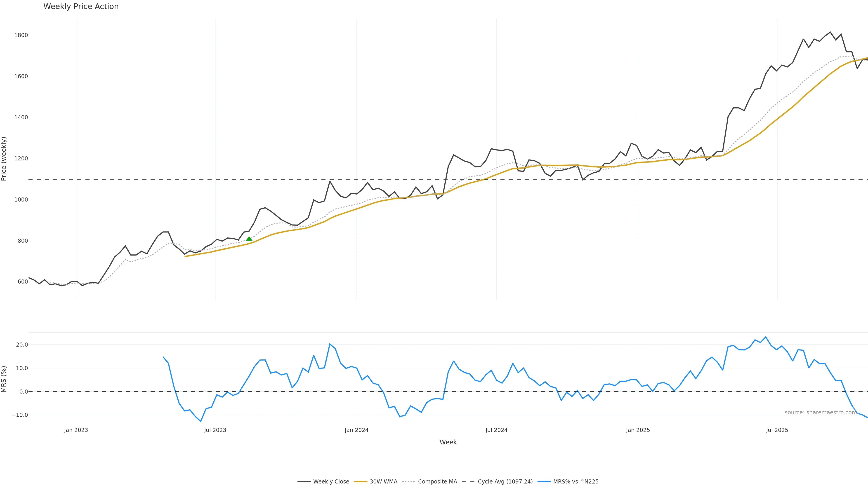
Task: Click the Jul 2025 x-axis tick label
Action: [777, 430]
